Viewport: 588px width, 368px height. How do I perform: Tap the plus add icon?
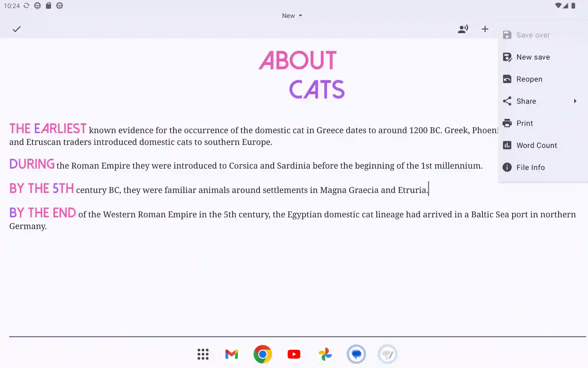point(485,29)
